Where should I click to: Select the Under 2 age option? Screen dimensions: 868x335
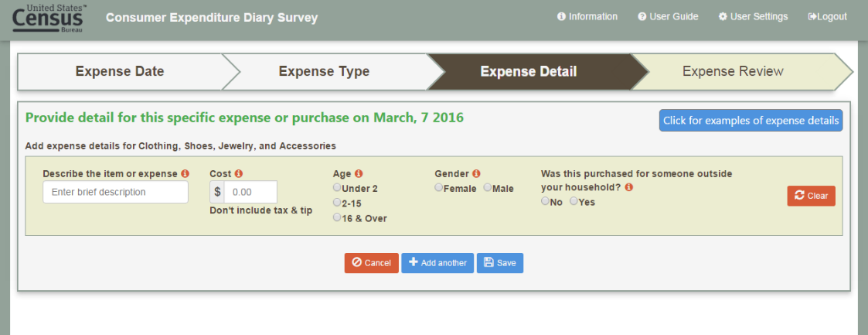337,188
